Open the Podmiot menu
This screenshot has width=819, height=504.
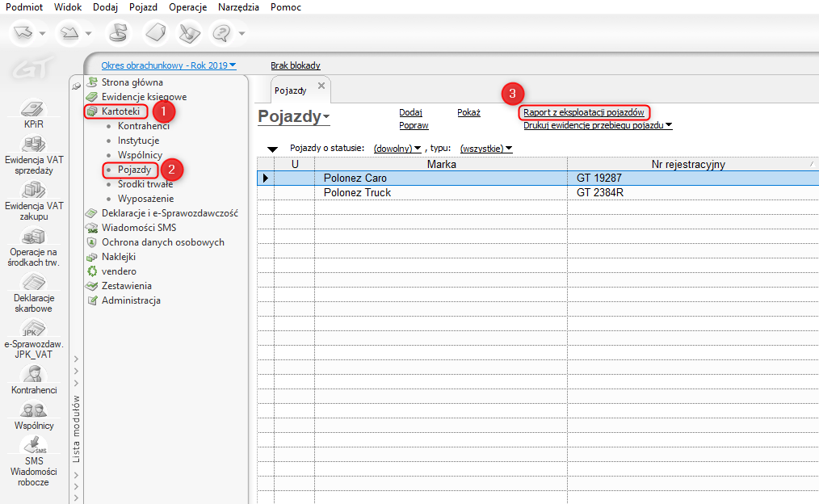(x=24, y=7)
